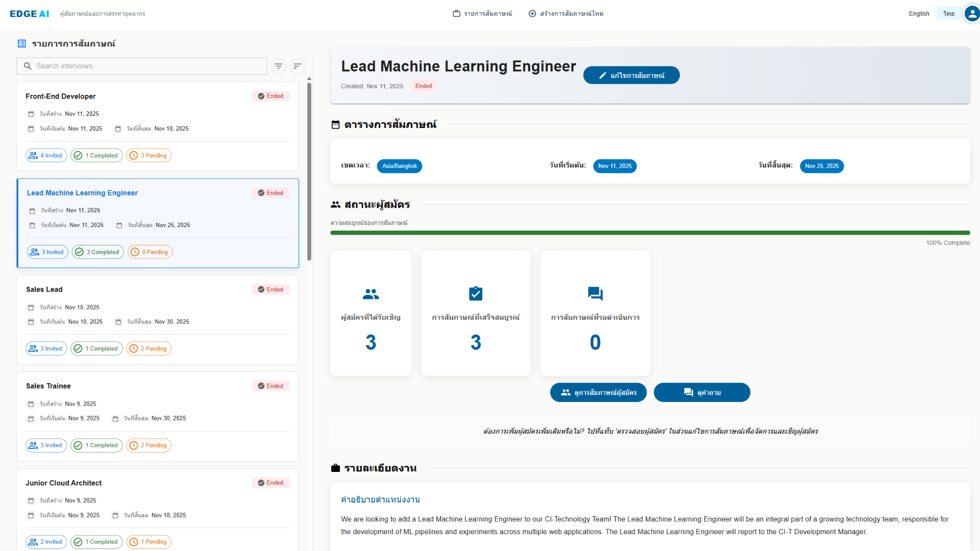
Task: Click the pending interviews chat icon
Action: coord(595,293)
